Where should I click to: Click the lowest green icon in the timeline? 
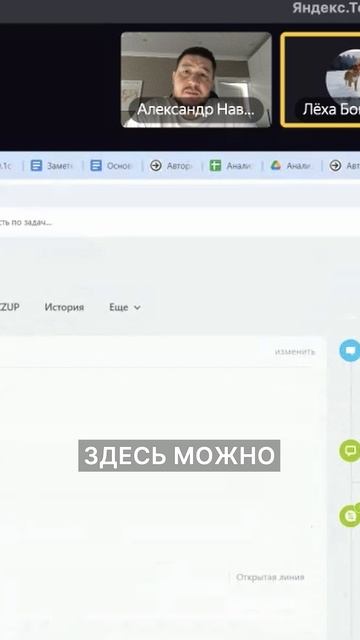click(350, 516)
